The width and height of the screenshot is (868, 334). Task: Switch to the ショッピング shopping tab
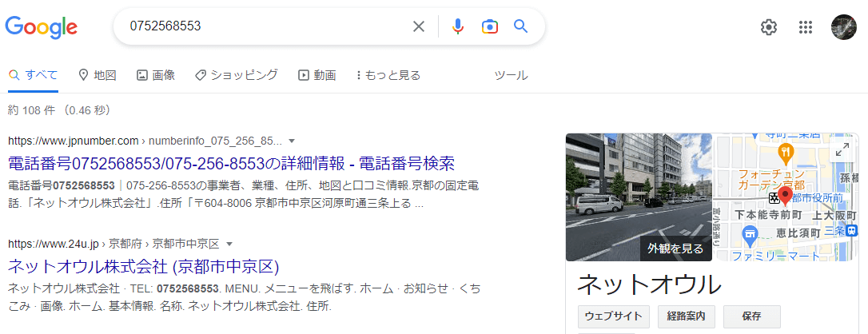tap(237, 75)
